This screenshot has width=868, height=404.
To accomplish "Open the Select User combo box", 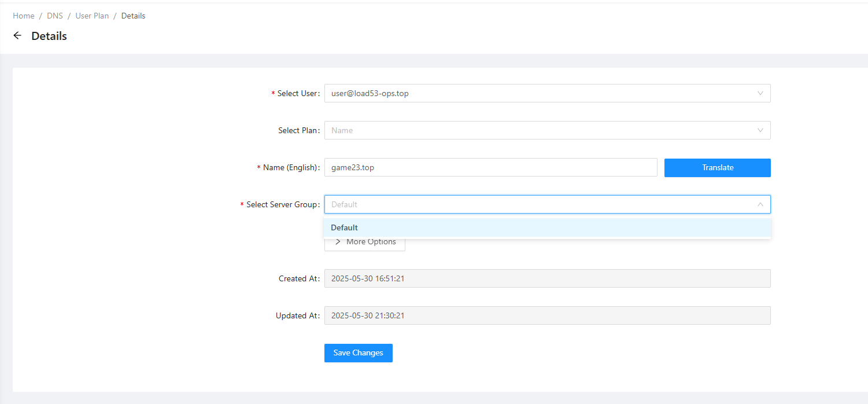I will point(538,93).
